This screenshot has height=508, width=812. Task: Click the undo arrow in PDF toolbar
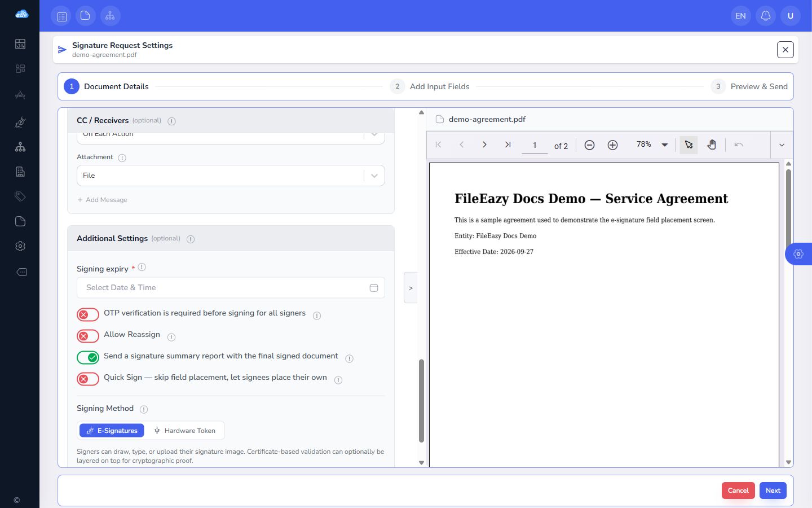click(x=739, y=145)
